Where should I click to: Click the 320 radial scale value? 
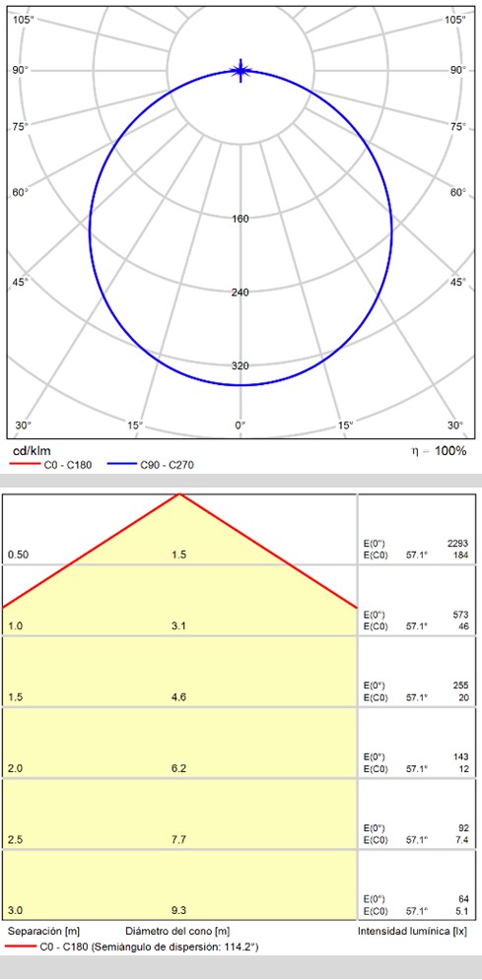click(x=241, y=366)
